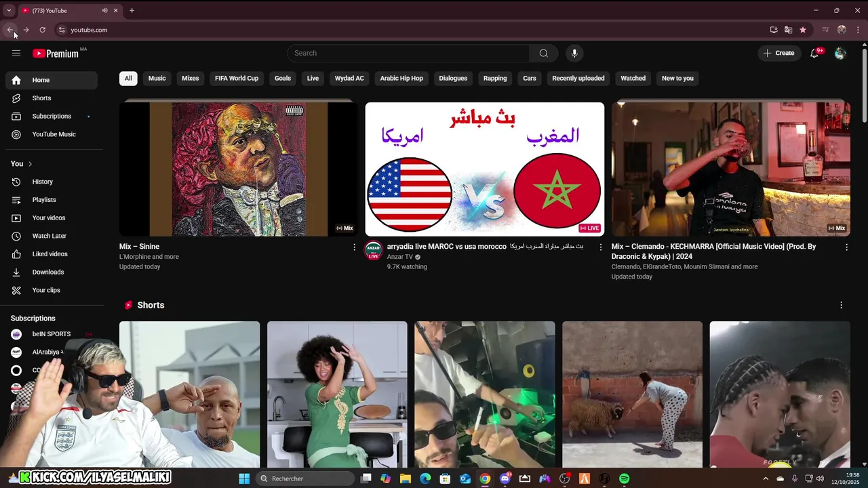Expand the You section chevron
Viewport: 868px width, 488px height.
[x=30, y=164]
